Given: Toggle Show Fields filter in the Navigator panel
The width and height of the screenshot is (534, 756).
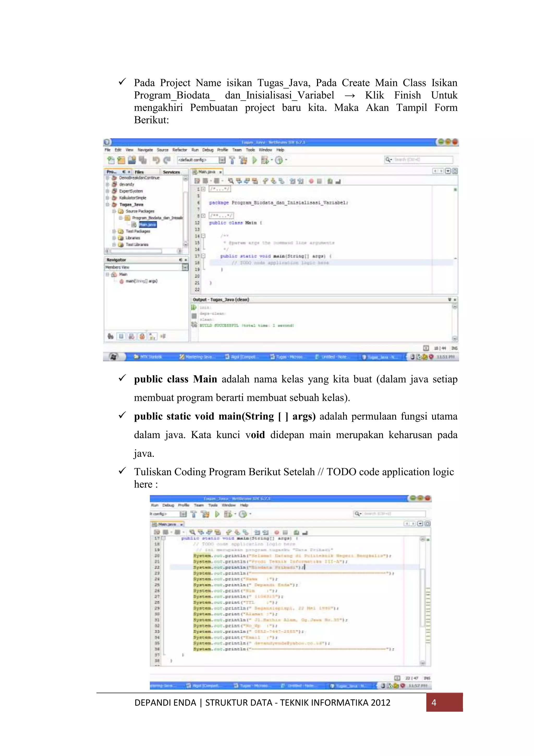Looking at the screenshot, I should 121,336.
